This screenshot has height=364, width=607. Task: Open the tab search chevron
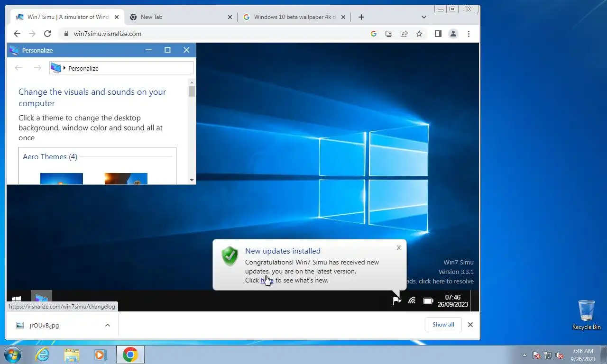tap(423, 17)
